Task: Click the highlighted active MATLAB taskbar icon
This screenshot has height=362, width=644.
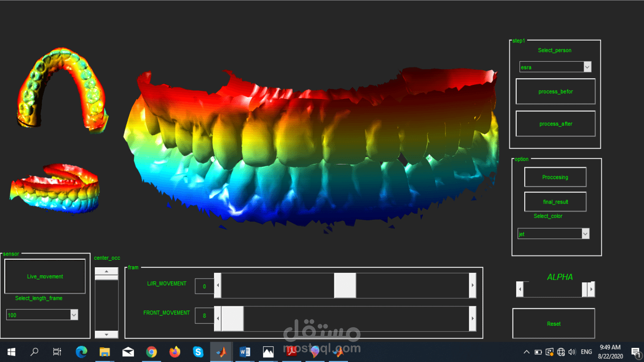Action: tap(222, 352)
